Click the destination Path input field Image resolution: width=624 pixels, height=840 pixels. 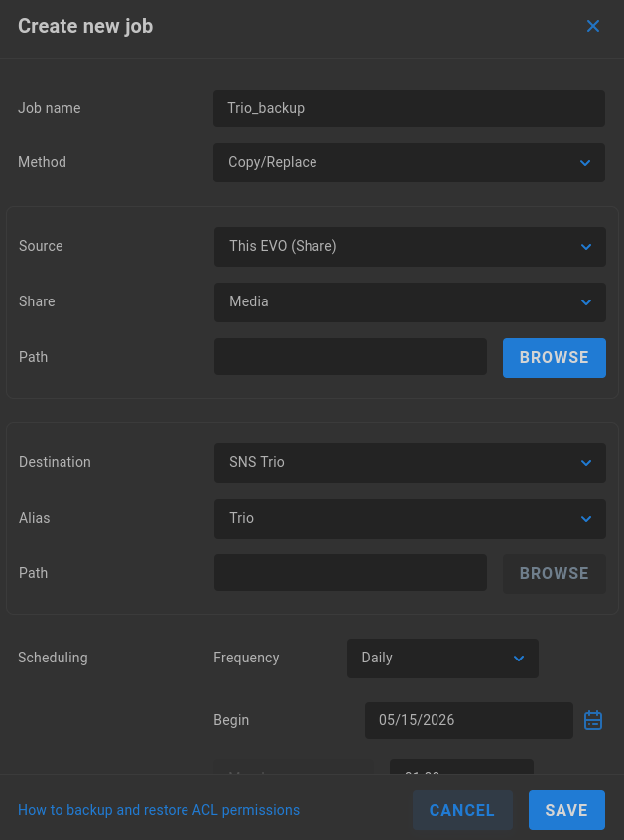click(x=350, y=572)
